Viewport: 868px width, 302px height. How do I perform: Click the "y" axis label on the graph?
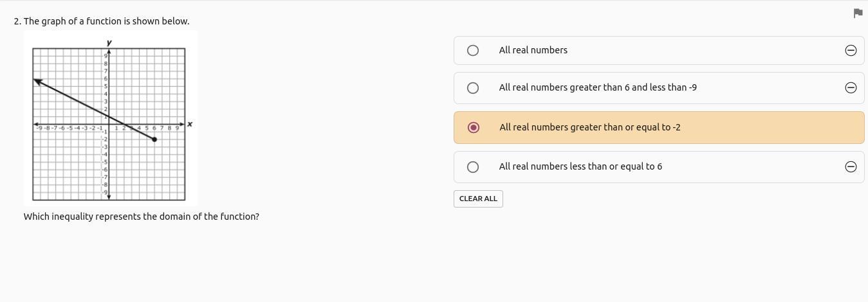point(109,42)
